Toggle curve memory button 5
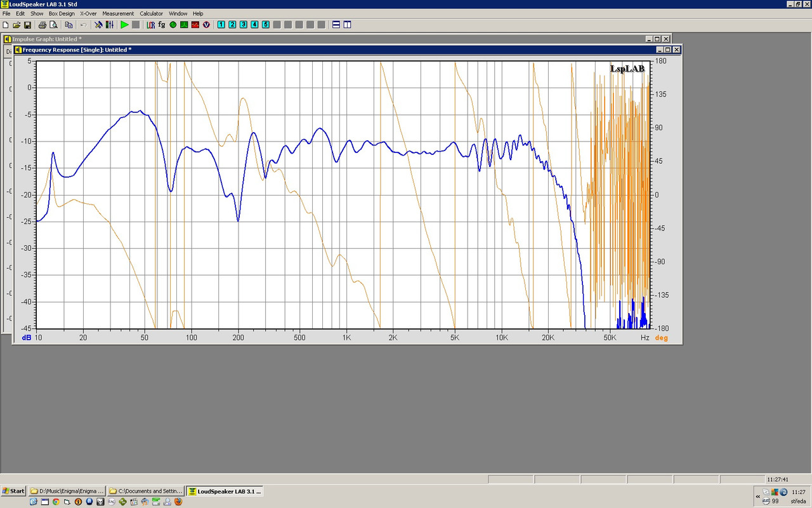The image size is (812, 508). pos(266,25)
